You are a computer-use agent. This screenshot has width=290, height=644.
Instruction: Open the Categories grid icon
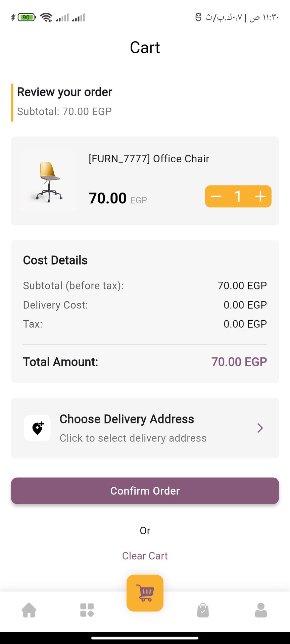click(87, 610)
